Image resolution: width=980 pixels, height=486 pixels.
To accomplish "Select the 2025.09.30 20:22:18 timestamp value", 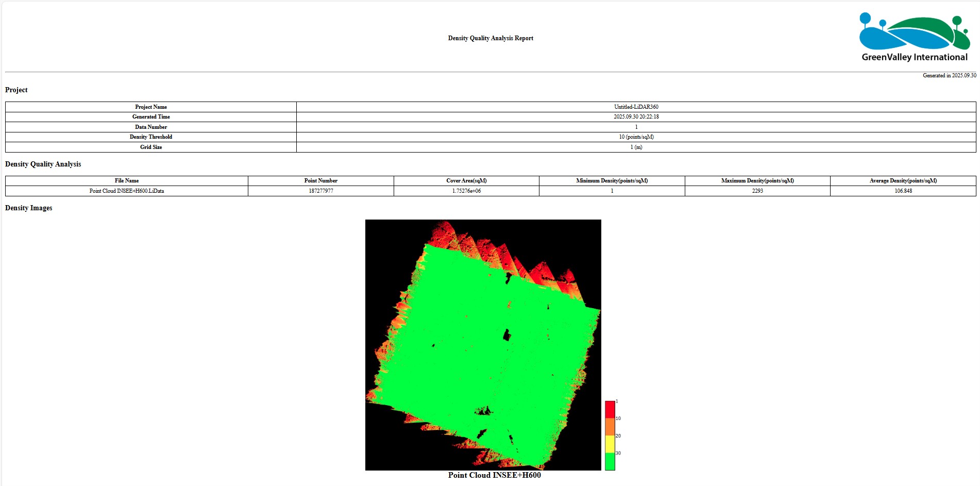I will 636,117.
